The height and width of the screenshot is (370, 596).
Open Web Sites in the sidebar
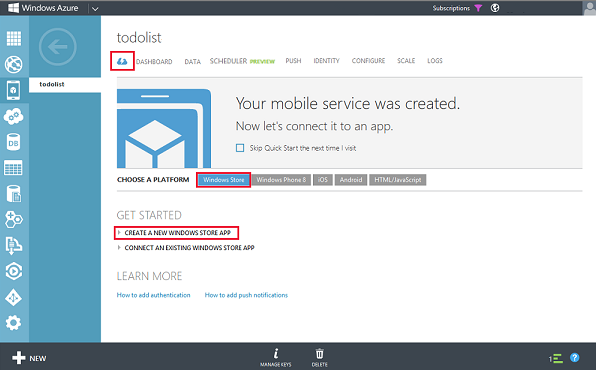click(x=14, y=64)
